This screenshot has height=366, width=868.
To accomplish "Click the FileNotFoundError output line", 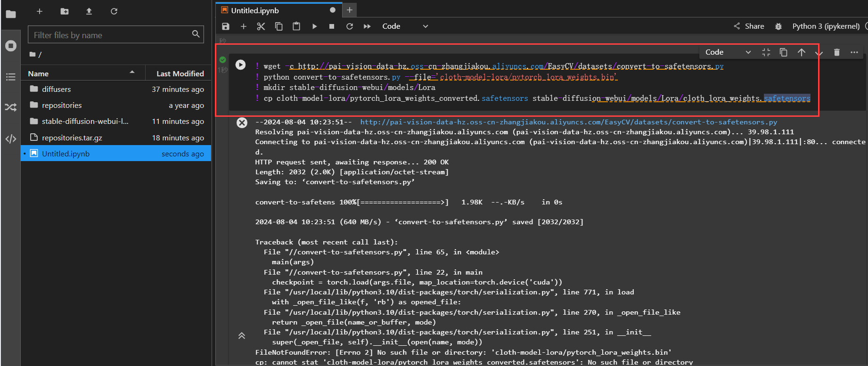I will point(463,352).
